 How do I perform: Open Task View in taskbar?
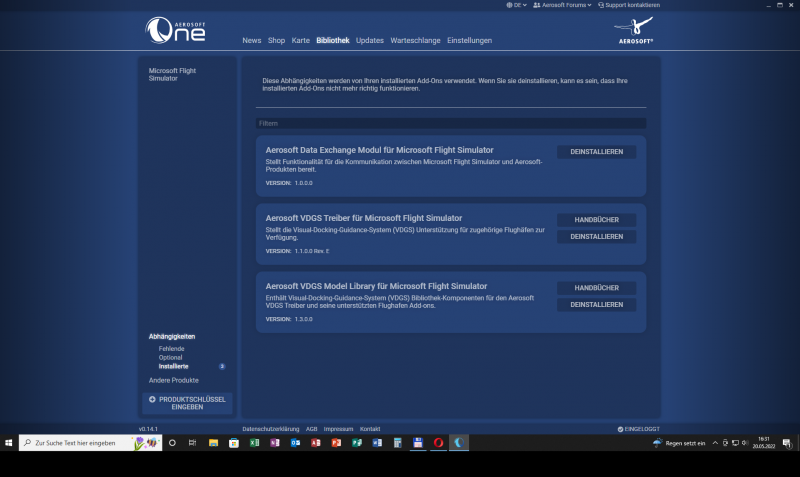192,443
